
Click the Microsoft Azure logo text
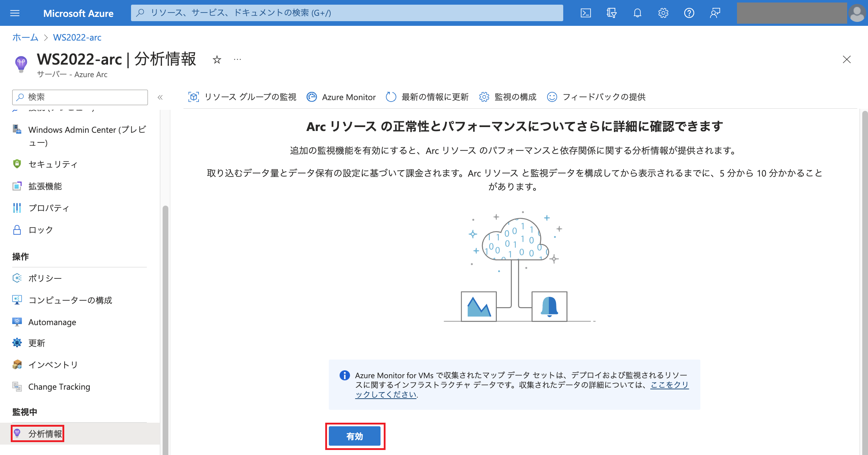click(x=78, y=13)
